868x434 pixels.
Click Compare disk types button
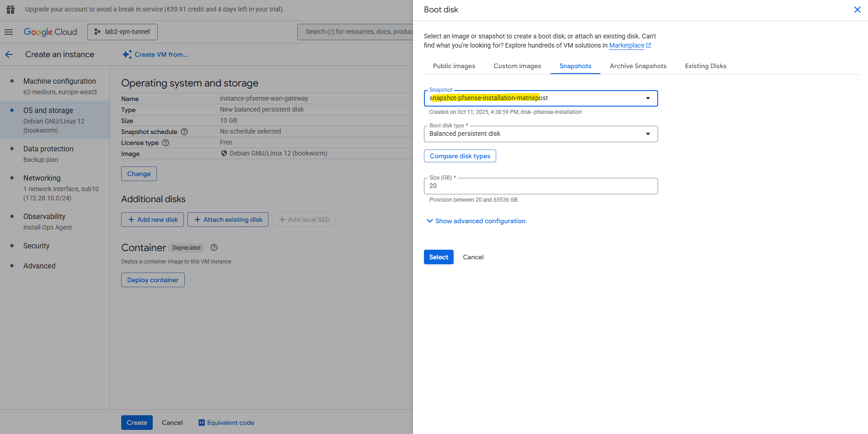(460, 156)
